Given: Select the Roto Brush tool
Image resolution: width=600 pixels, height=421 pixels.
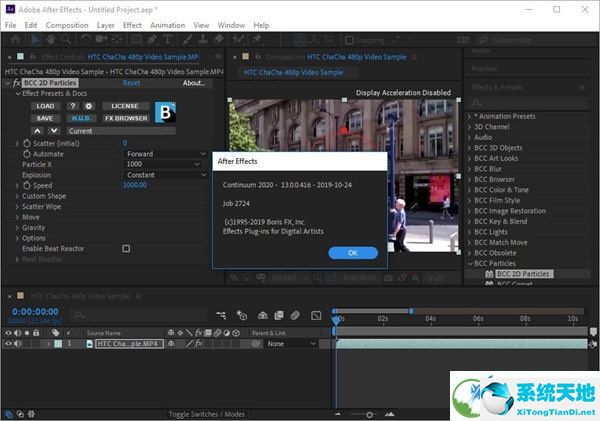Looking at the screenshot, I should click(239, 40).
